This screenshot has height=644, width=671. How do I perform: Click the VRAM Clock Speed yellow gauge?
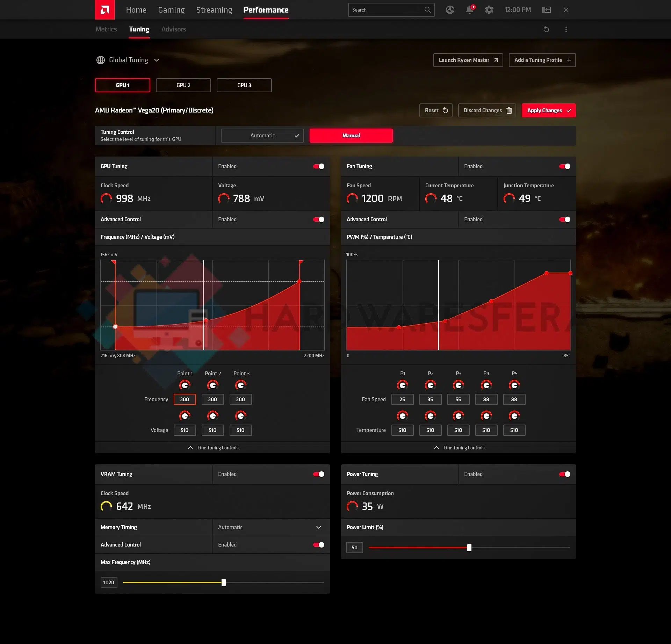click(x=106, y=506)
